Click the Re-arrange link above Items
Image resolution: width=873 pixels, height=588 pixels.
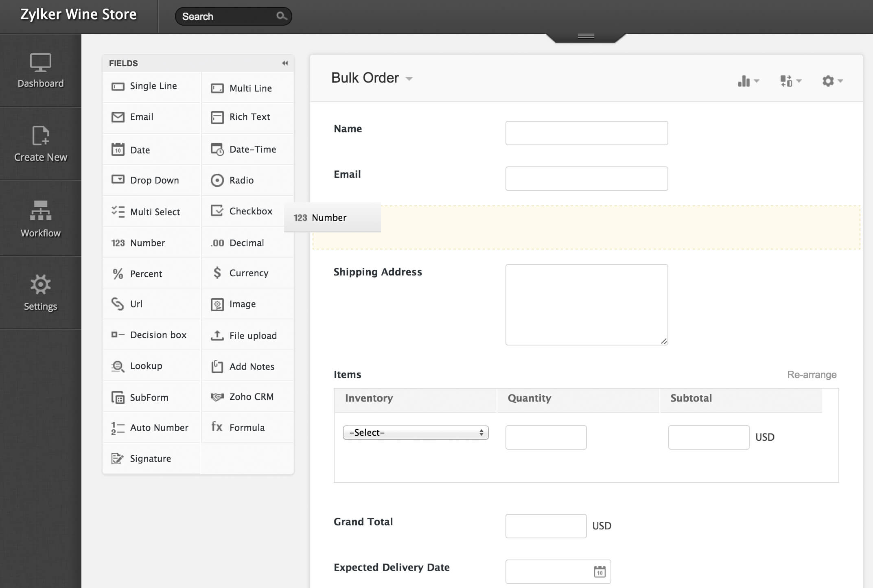click(x=812, y=374)
